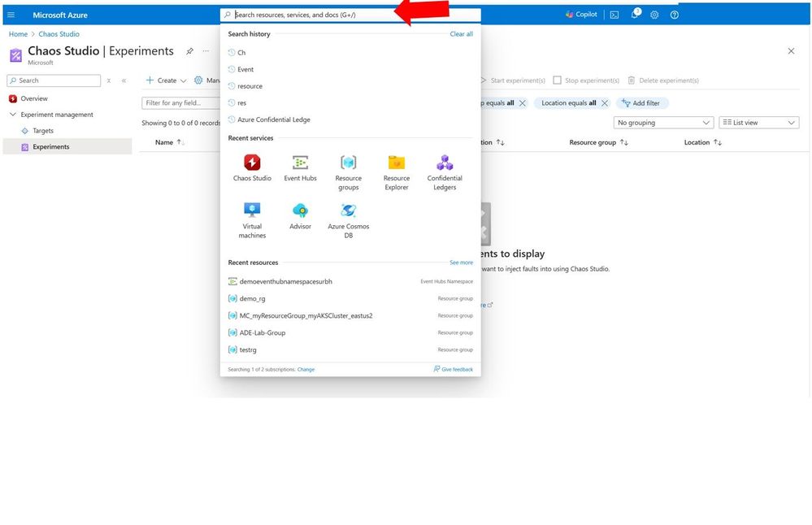The width and height of the screenshot is (812, 525).
Task: Toggle the Stop experiment(s) checkbox
Action: [x=558, y=80]
